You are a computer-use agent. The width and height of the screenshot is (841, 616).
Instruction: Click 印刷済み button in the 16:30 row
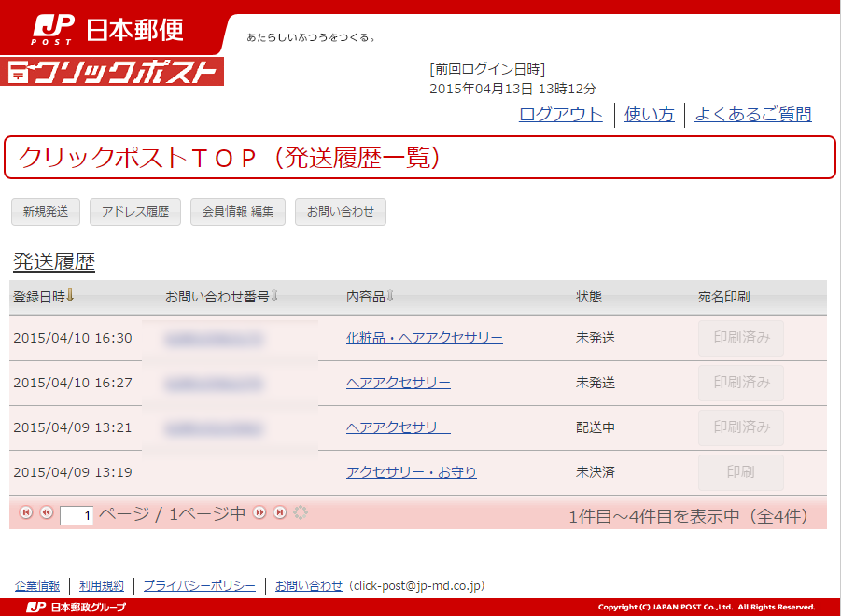click(x=741, y=338)
